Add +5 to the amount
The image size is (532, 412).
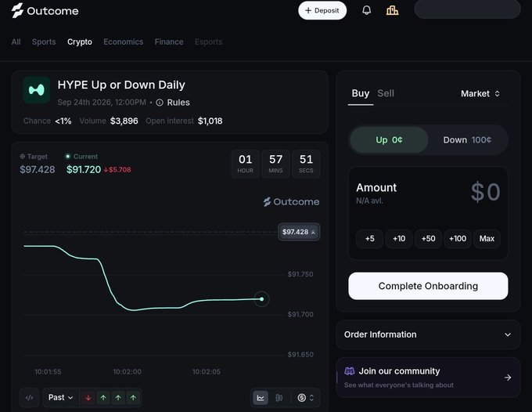370,239
